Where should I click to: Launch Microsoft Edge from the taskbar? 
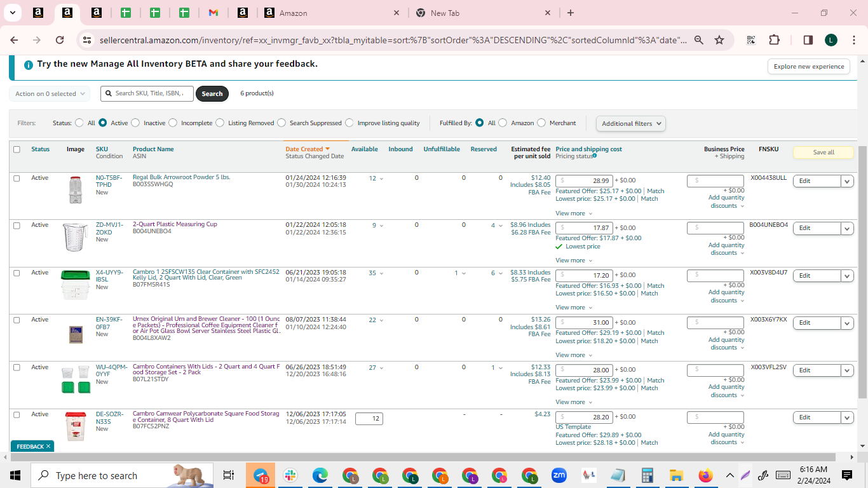coord(320,475)
